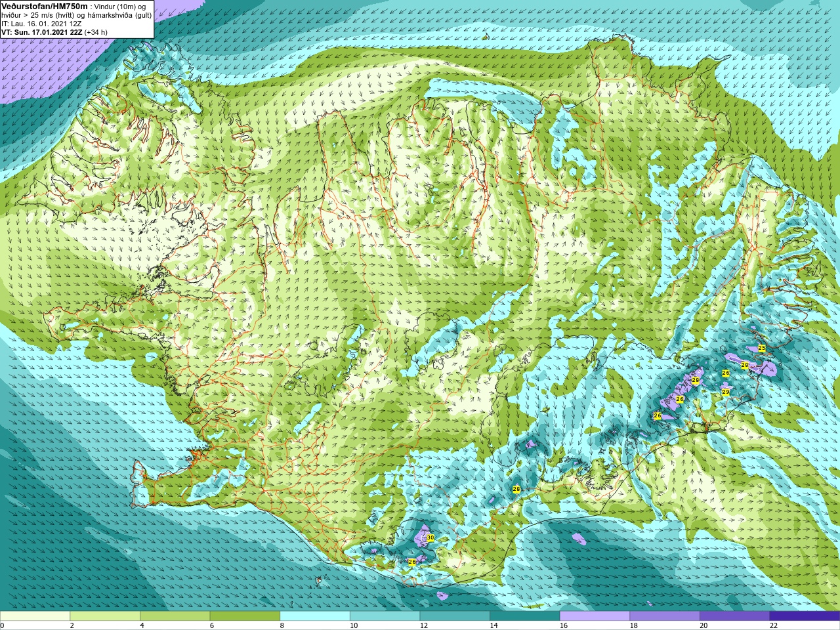This screenshot has height=630, width=840.
Task: Click the dark teal 14–16 m/s swatch
Action: tap(525, 616)
